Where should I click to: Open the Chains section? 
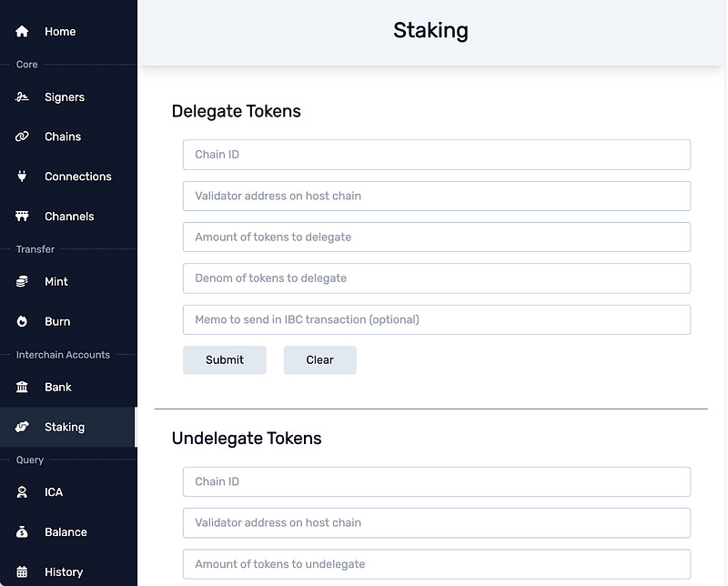(68, 136)
